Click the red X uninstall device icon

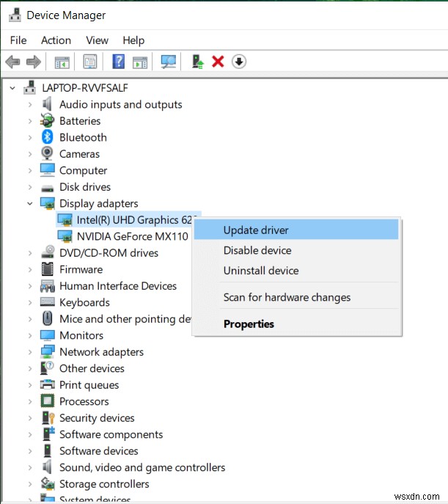pyautogui.click(x=218, y=62)
